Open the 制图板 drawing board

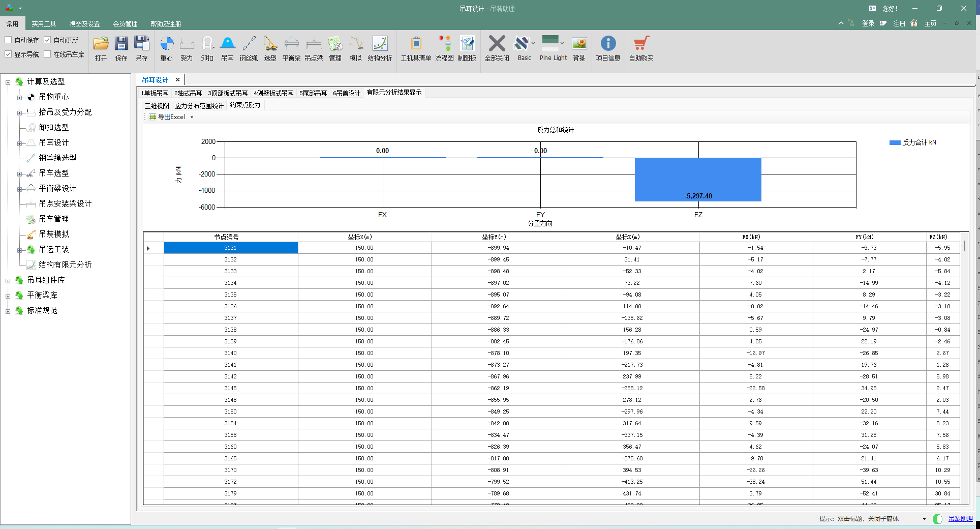[x=467, y=49]
